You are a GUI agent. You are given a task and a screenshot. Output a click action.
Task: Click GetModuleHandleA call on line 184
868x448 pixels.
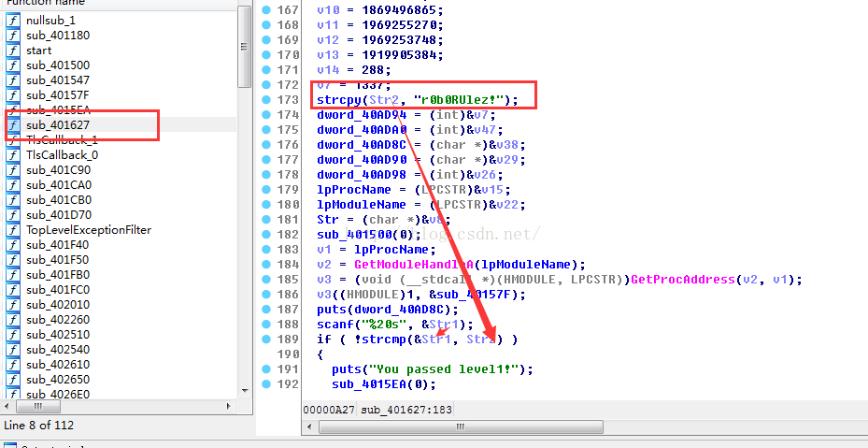414,265
